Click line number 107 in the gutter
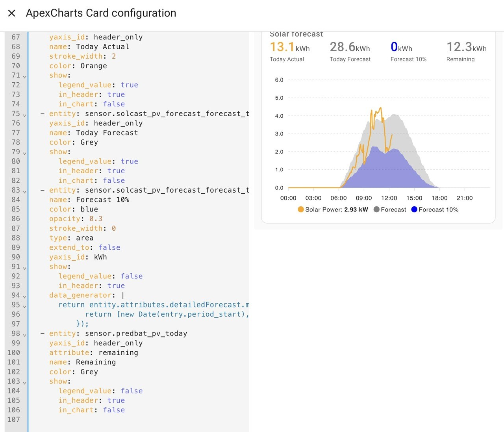 [x=13, y=419]
